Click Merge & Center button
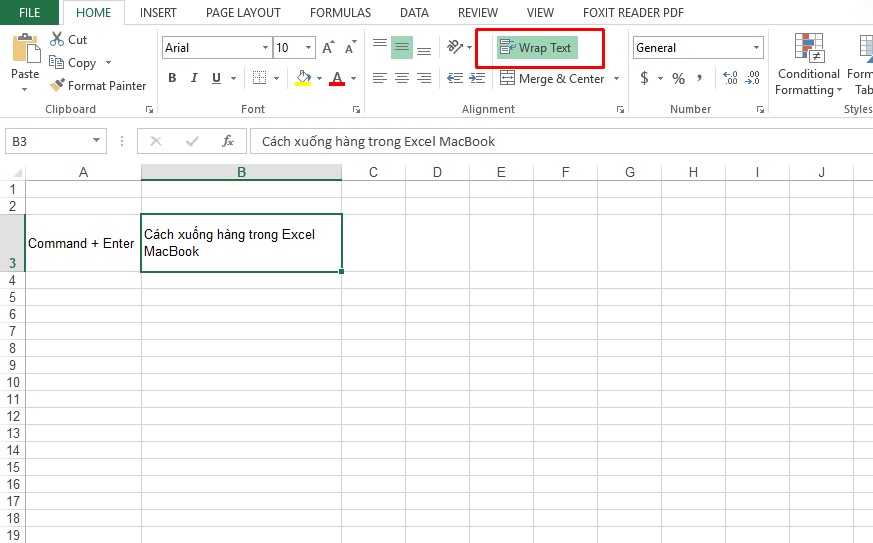Viewport: 873px width, 543px height. pyautogui.click(x=552, y=79)
